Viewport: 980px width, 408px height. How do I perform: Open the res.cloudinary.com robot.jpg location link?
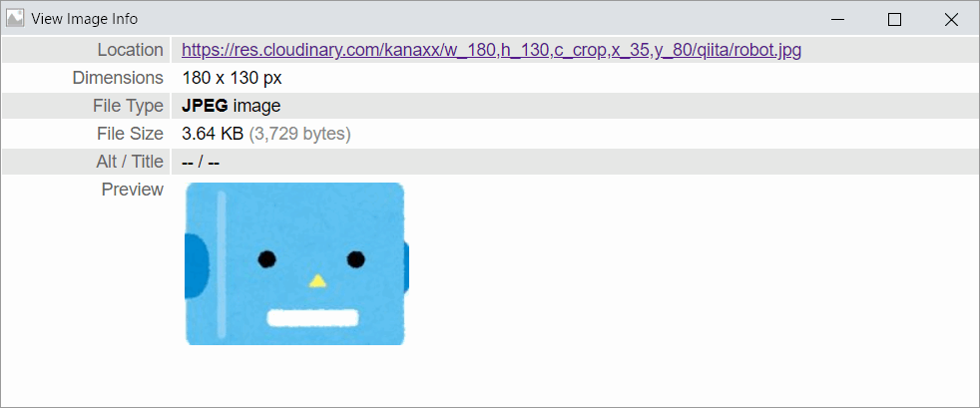pyautogui.click(x=491, y=50)
